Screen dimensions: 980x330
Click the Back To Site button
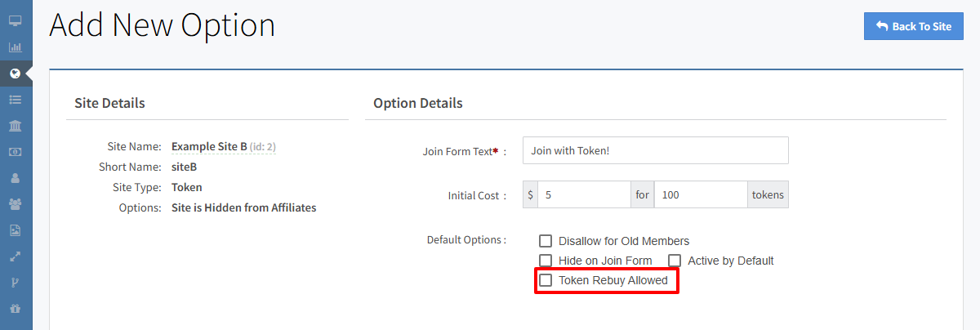pos(913,26)
